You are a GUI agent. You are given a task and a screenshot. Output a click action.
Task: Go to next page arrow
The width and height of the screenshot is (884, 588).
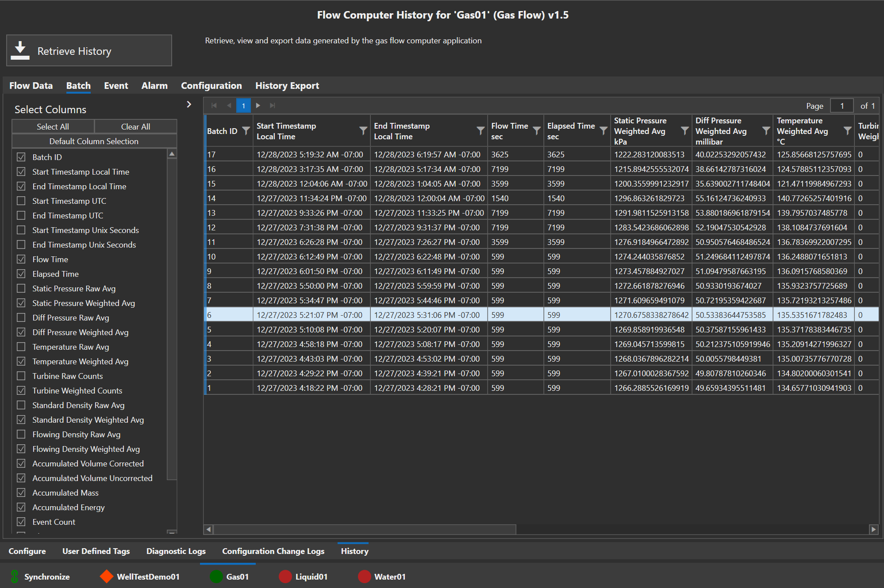coord(258,106)
